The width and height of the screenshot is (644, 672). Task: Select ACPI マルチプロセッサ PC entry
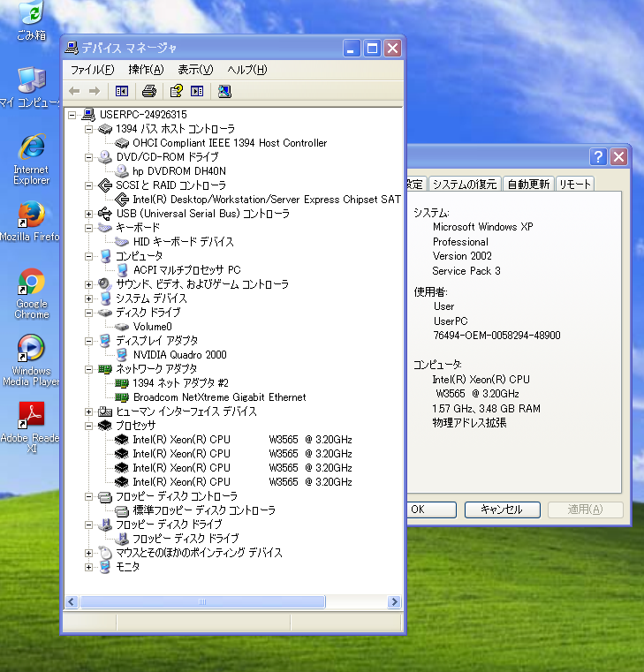(187, 270)
